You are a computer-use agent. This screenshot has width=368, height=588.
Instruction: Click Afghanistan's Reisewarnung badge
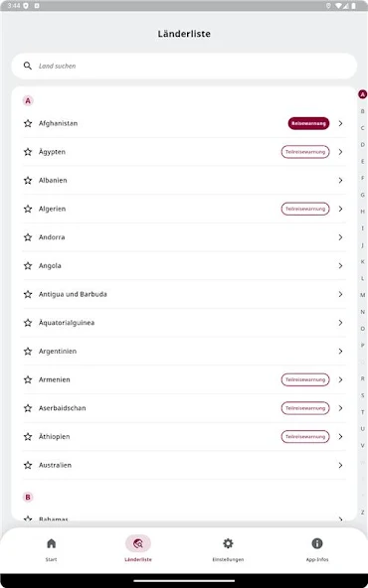[x=308, y=123]
